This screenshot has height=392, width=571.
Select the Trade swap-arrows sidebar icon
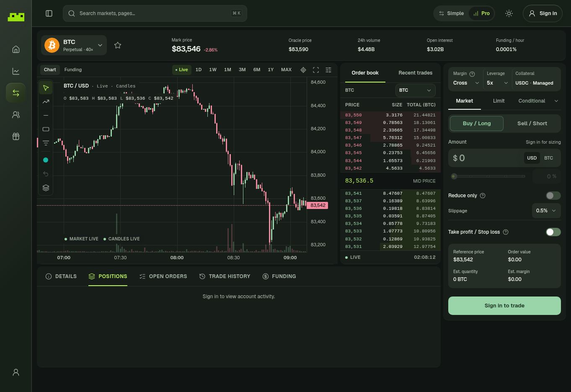coord(16,93)
